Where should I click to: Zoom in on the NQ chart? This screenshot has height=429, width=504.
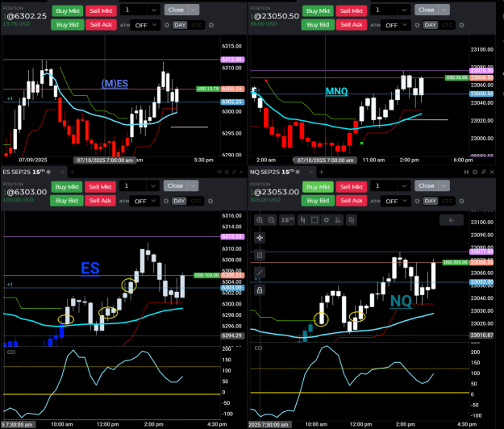(x=260, y=220)
